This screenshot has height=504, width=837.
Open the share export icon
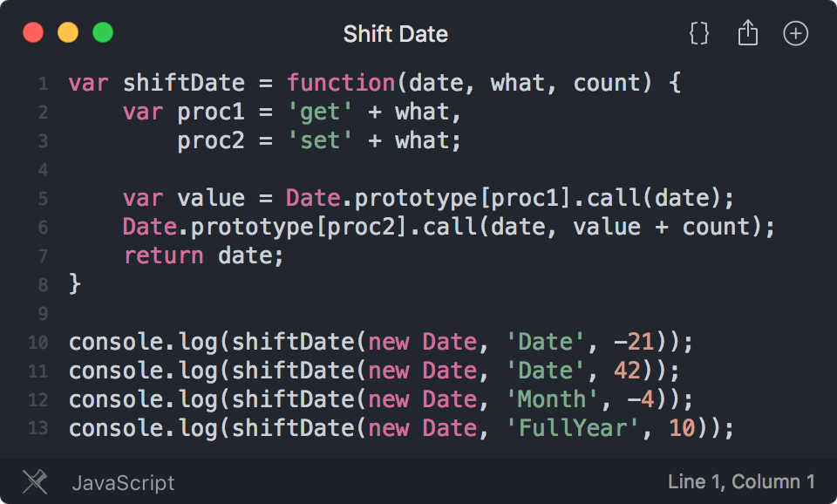pyautogui.click(x=748, y=32)
